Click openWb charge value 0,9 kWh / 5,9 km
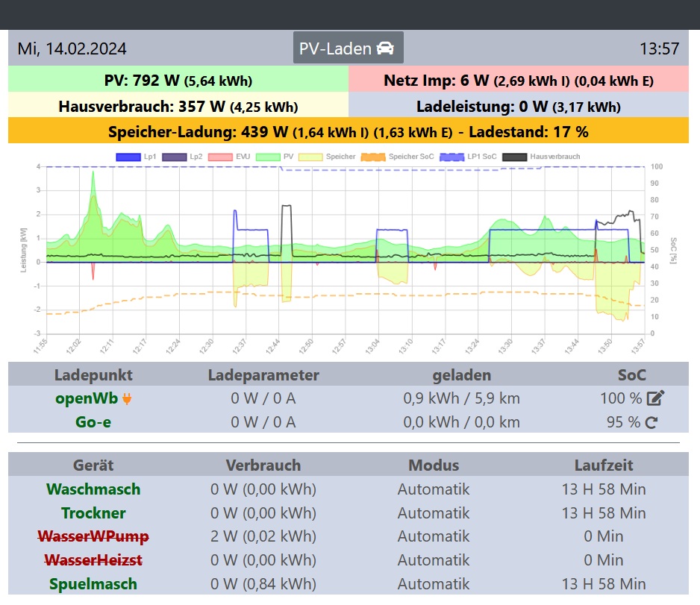The height and width of the screenshot is (605, 700). pyautogui.click(x=462, y=398)
